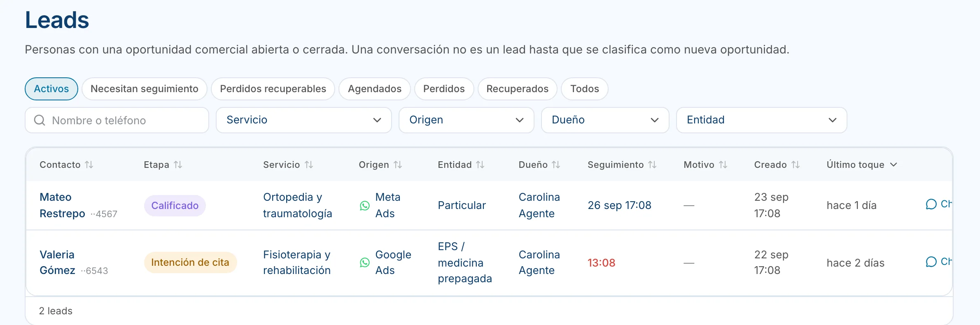Click overdue follow-up time 13:08

tap(601, 263)
